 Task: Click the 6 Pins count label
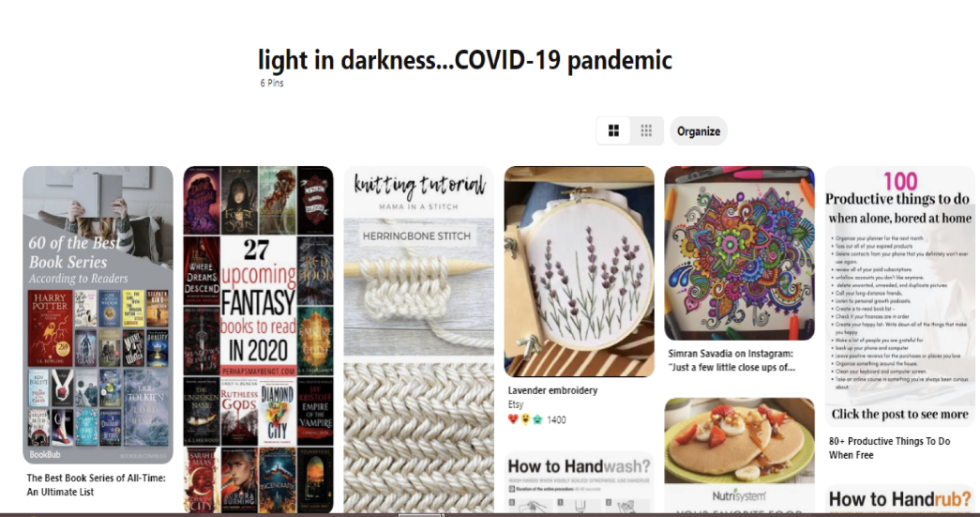click(272, 83)
